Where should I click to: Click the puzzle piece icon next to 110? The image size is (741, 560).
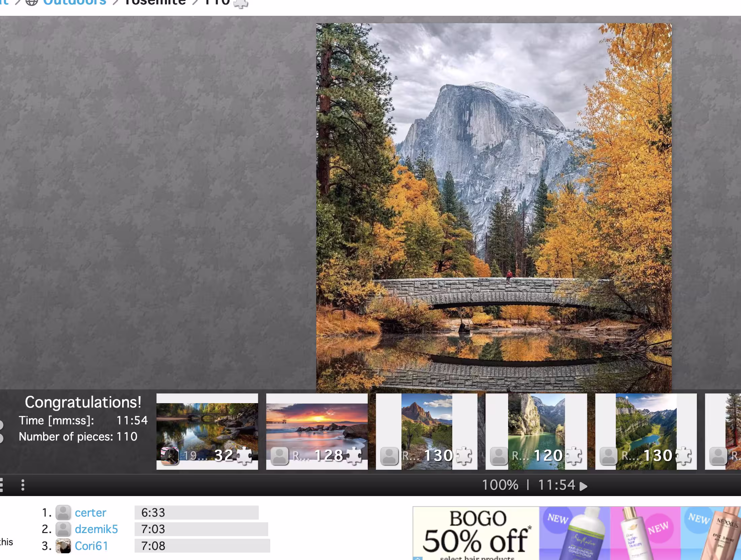click(241, 3)
